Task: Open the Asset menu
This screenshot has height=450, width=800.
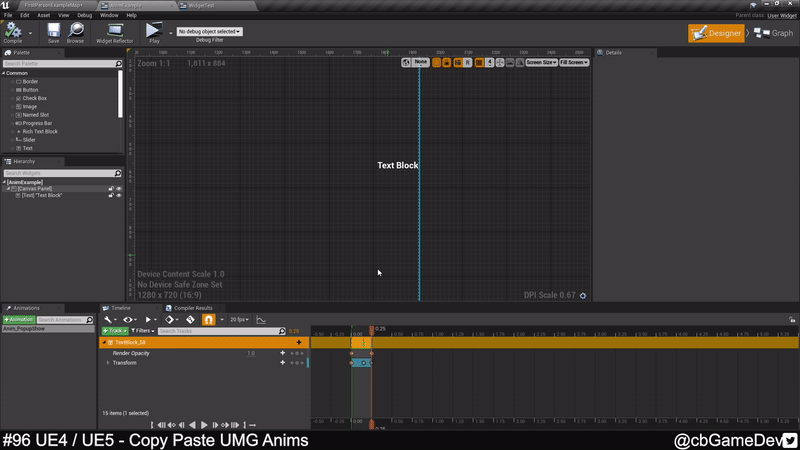Action: tap(44, 15)
